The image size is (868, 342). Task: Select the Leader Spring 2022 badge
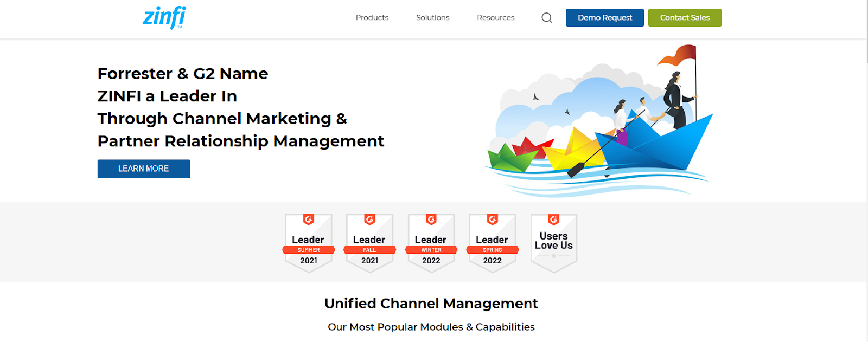tap(493, 243)
